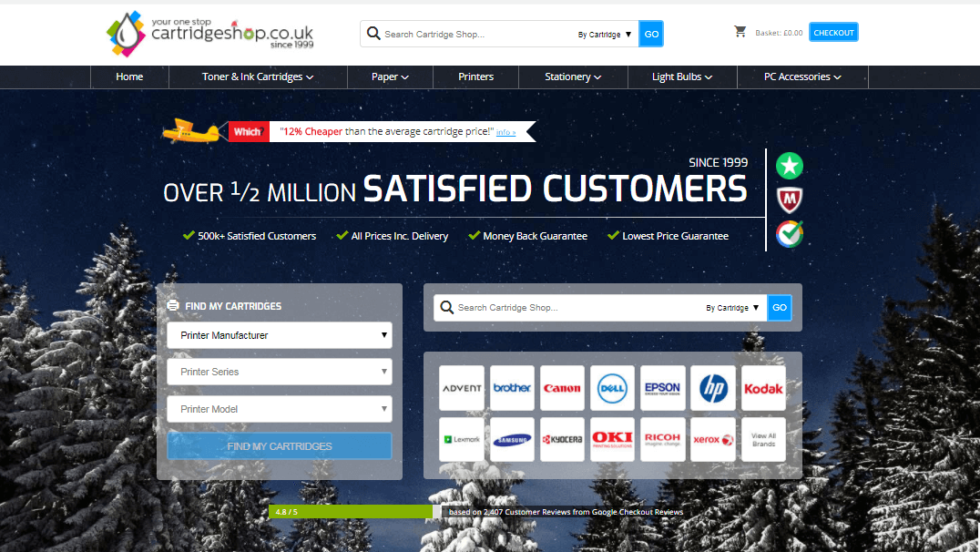This screenshot has width=980, height=552.
Task: Open the main panel By Cartridge dropdown
Action: click(x=732, y=308)
